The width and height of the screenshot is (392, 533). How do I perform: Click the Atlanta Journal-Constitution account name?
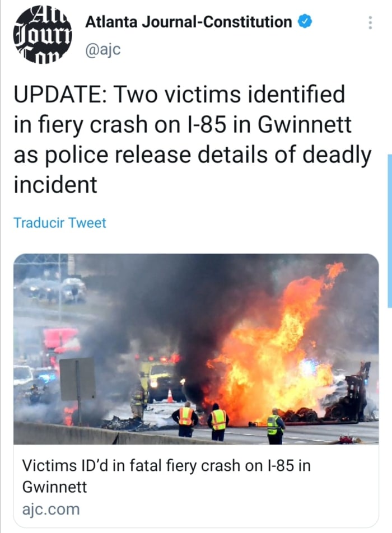click(189, 22)
